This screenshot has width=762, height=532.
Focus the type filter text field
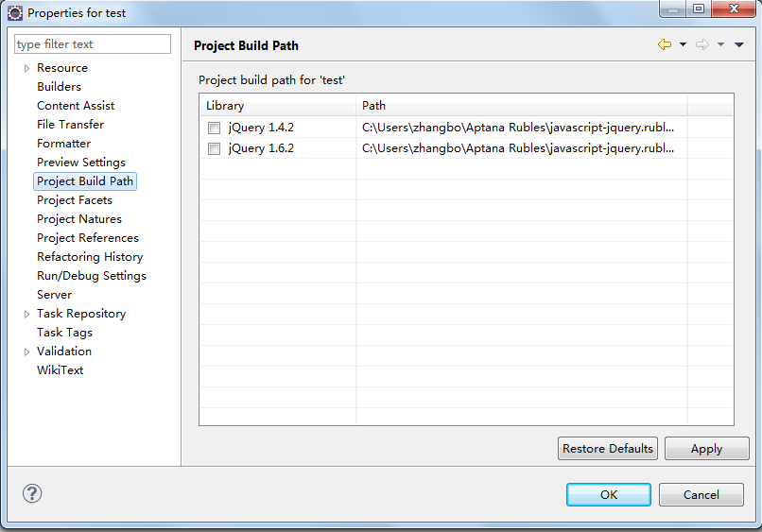[x=93, y=44]
